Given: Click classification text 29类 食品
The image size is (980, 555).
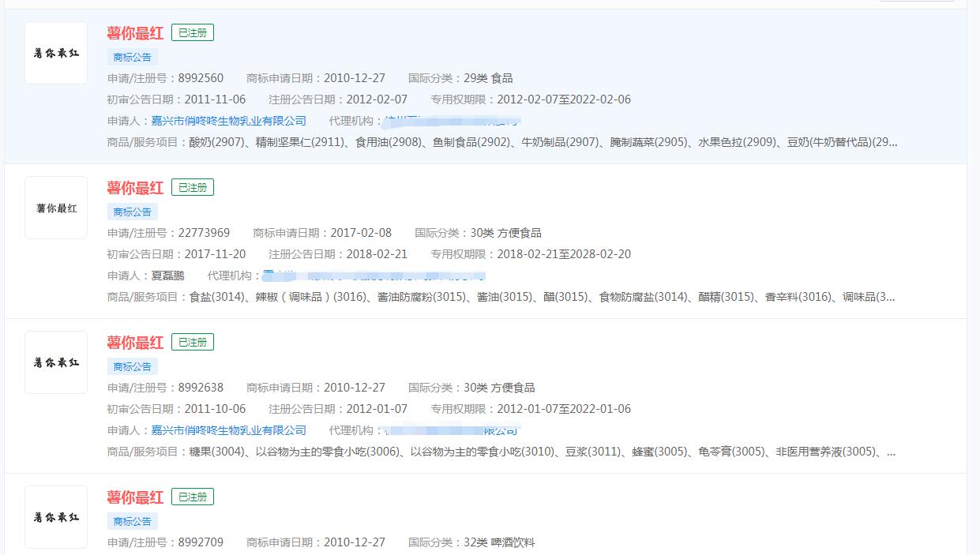Looking at the screenshot, I should pyautogui.click(x=488, y=78).
